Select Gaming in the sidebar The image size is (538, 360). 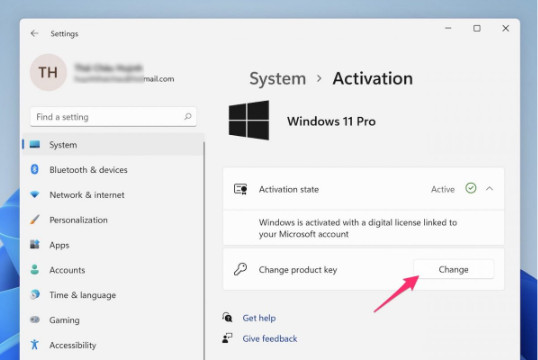tap(113, 320)
